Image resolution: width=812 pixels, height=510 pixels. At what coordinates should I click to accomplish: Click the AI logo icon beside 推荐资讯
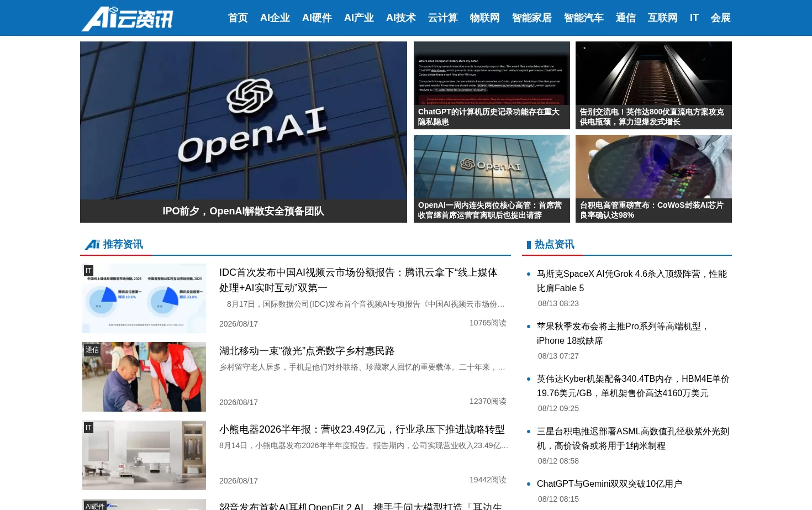(92, 244)
